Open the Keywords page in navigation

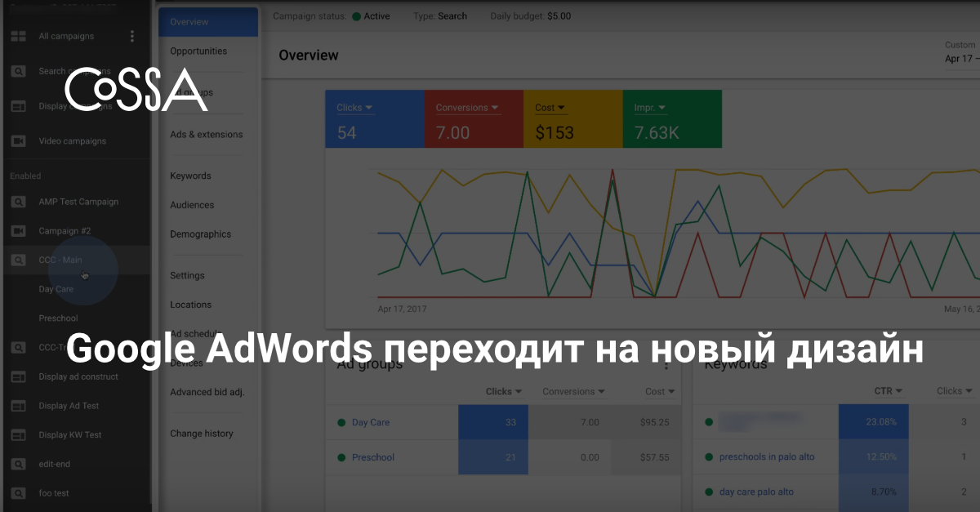click(x=190, y=176)
